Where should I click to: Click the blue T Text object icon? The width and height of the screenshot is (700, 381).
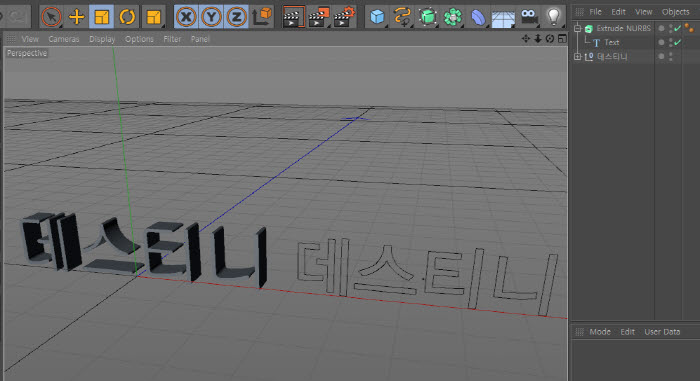[596, 43]
